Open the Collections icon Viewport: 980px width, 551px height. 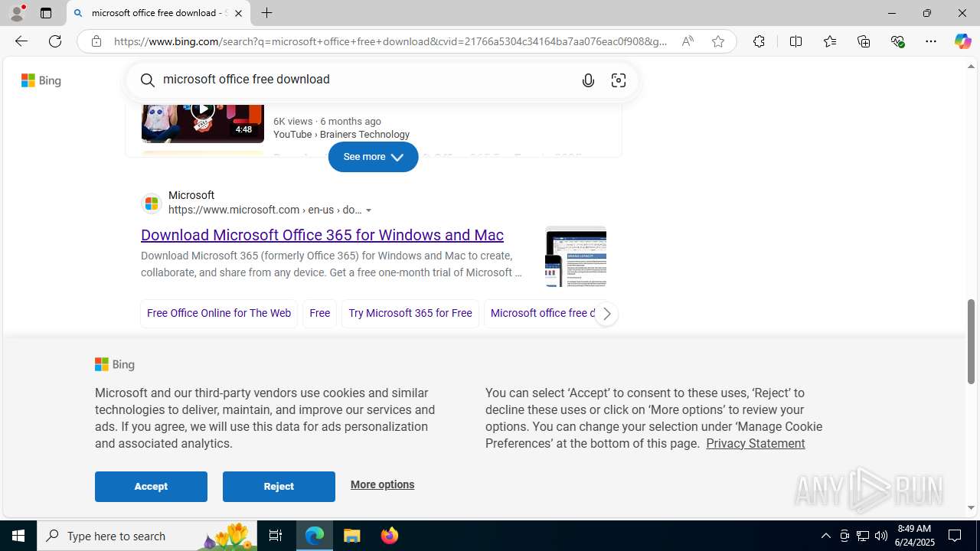(x=864, y=41)
